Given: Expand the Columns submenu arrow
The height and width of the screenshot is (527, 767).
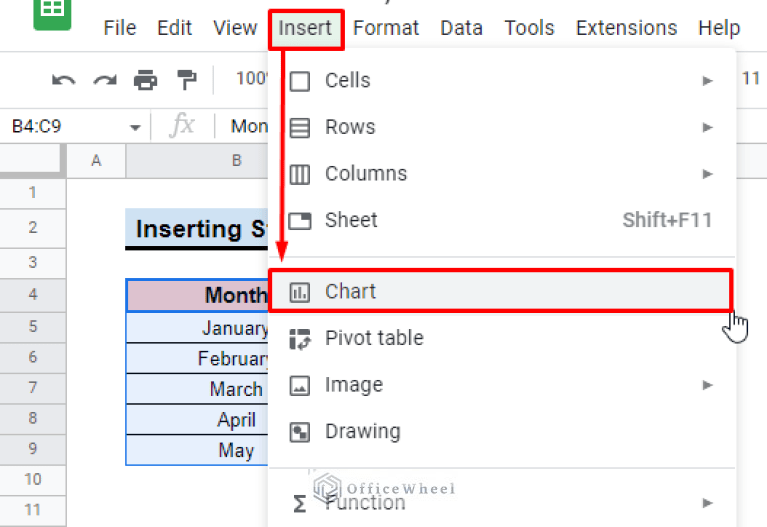Looking at the screenshot, I should pos(708,173).
